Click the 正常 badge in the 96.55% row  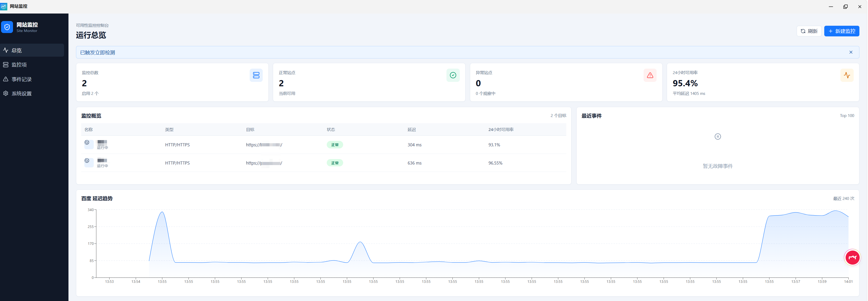point(335,163)
